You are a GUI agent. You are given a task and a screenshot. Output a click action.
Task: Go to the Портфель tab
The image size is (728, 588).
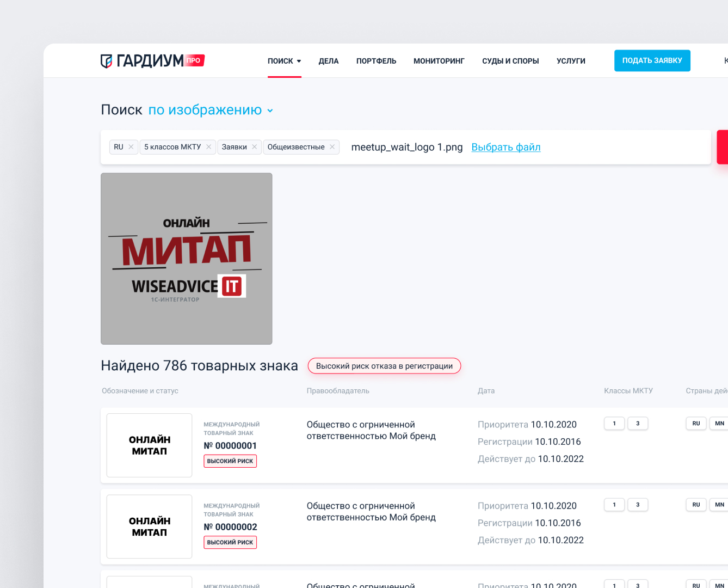pyautogui.click(x=376, y=61)
